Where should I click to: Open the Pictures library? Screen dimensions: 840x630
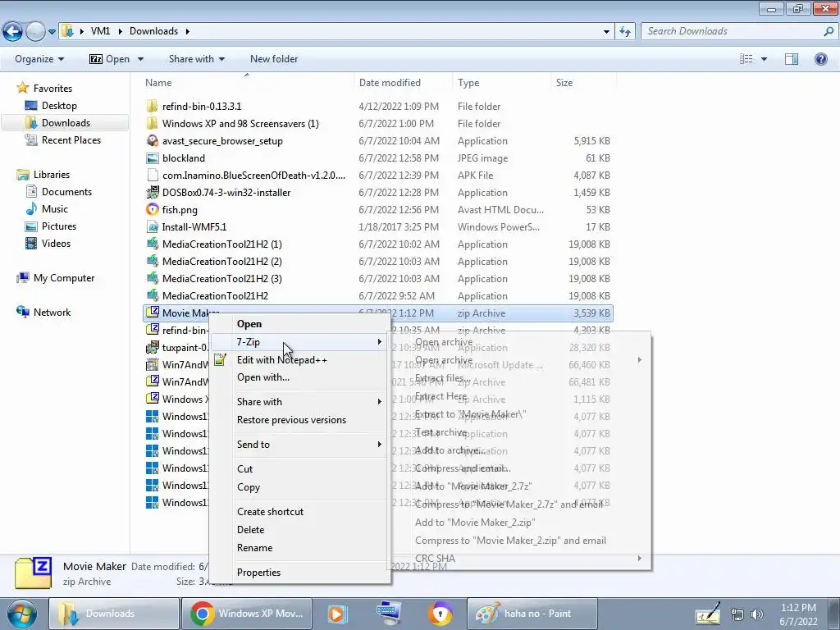pos(59,226)
